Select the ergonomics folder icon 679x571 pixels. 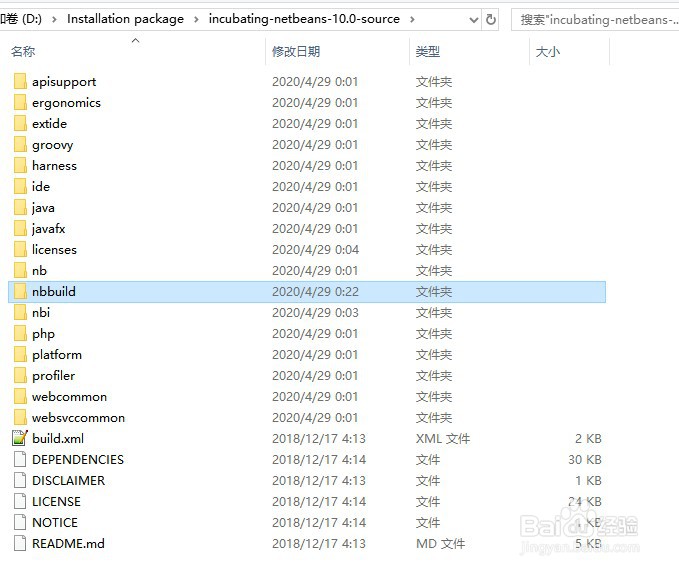click(20, 103)
